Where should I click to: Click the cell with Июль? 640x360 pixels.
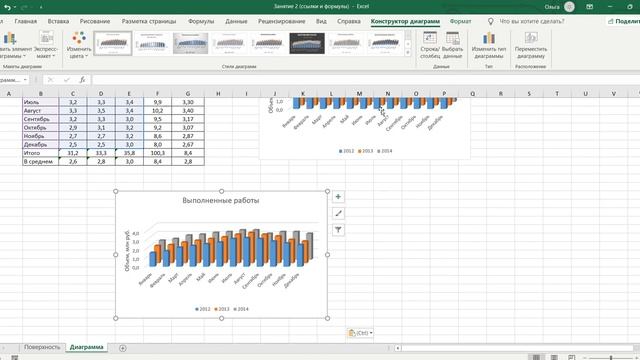coord(40,102)
